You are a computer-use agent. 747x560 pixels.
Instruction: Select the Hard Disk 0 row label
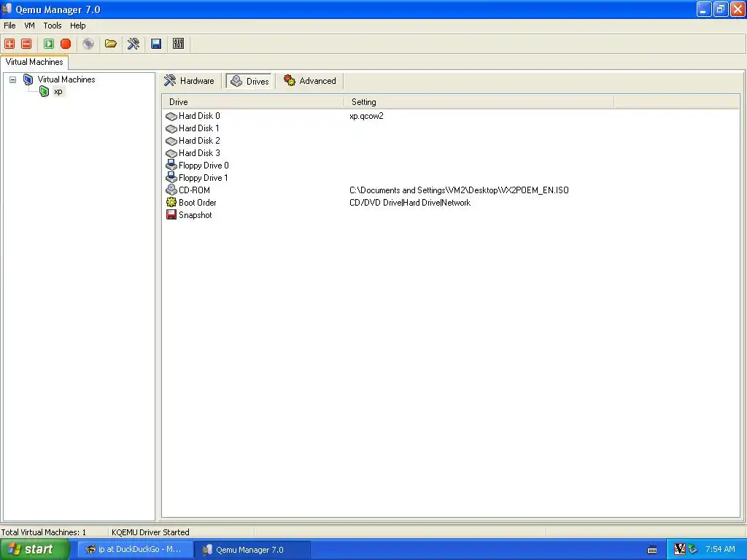click(x=199, y=116)
